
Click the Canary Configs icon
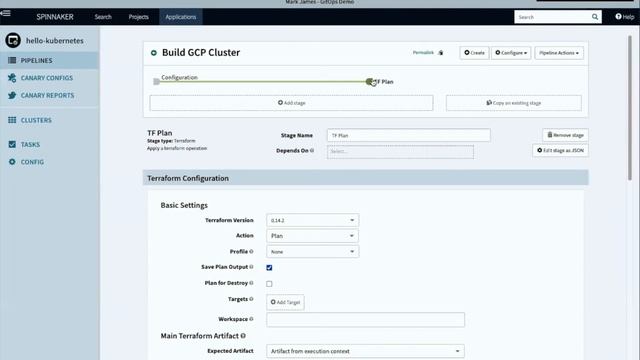pos(12,78)
